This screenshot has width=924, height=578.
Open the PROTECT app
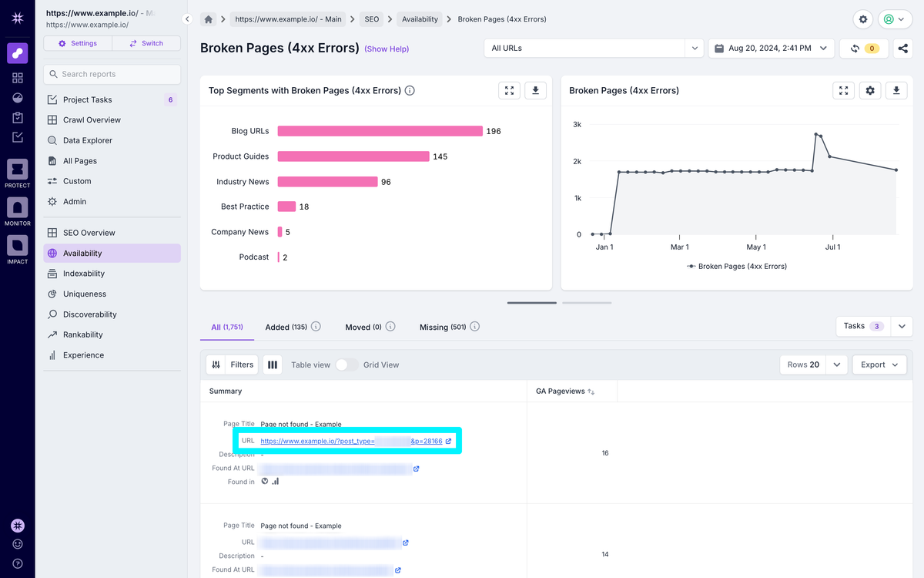17,173
